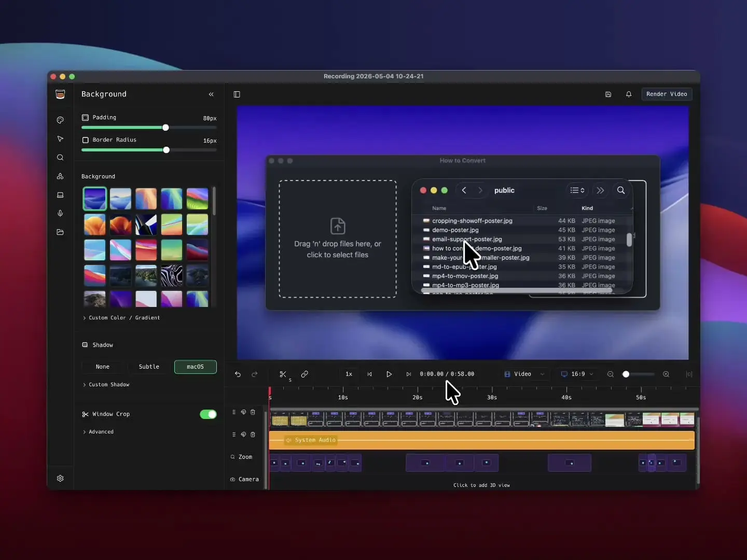Select the macOS shadow option
The width and height of the screenshot is (747, 560).
[x=195, y=367]
